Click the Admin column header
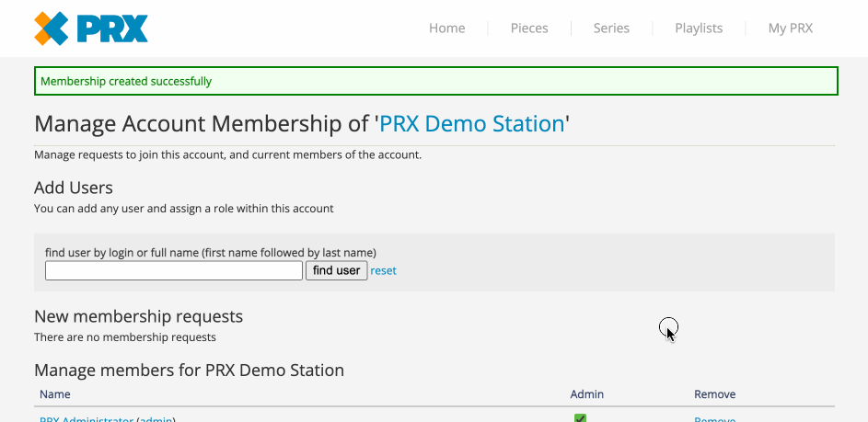The image size is (868, 422). click(x=586, y=394)
